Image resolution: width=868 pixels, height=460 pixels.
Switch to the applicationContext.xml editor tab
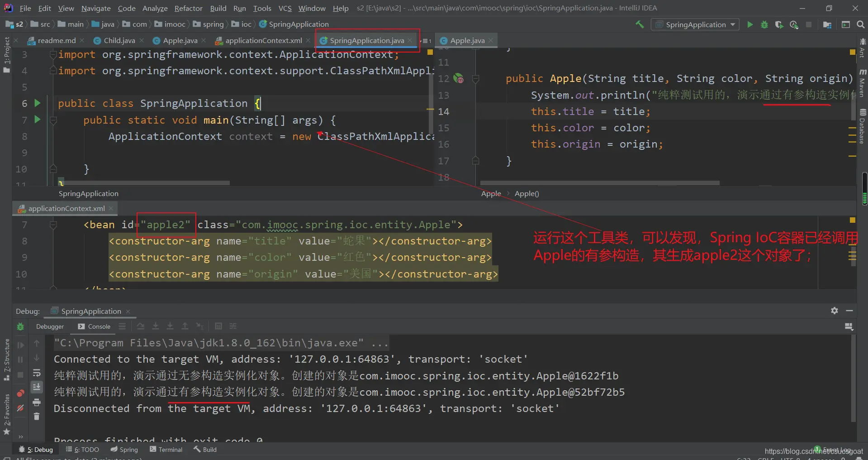click(x=263, y=41)
